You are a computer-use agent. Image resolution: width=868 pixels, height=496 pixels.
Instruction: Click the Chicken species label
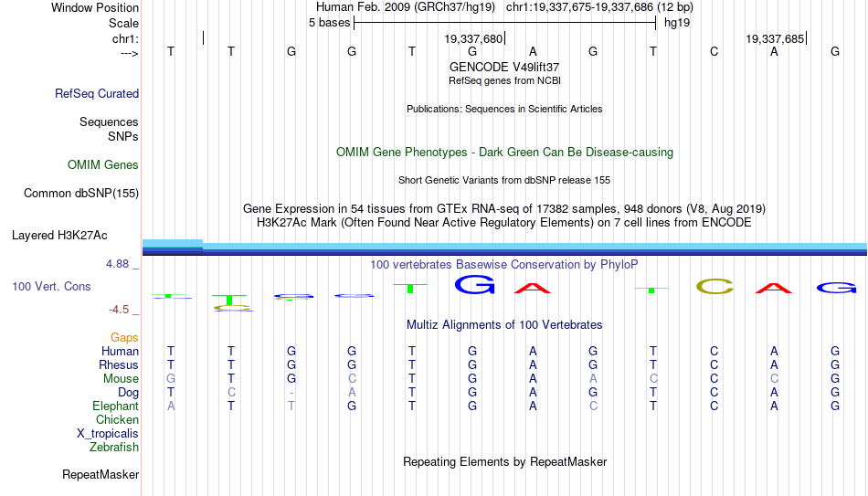click(117, 419)
